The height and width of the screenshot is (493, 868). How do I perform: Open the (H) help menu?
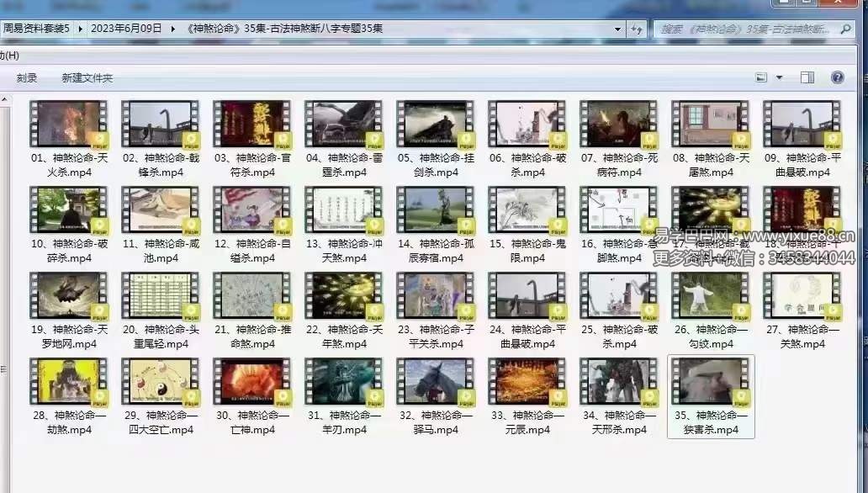8,56
